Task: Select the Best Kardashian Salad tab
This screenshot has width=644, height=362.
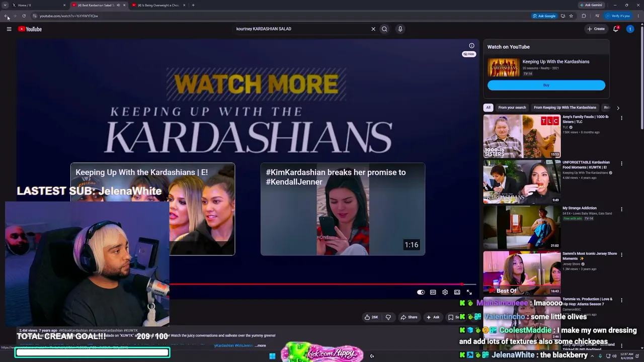Action: click(99, 5)
